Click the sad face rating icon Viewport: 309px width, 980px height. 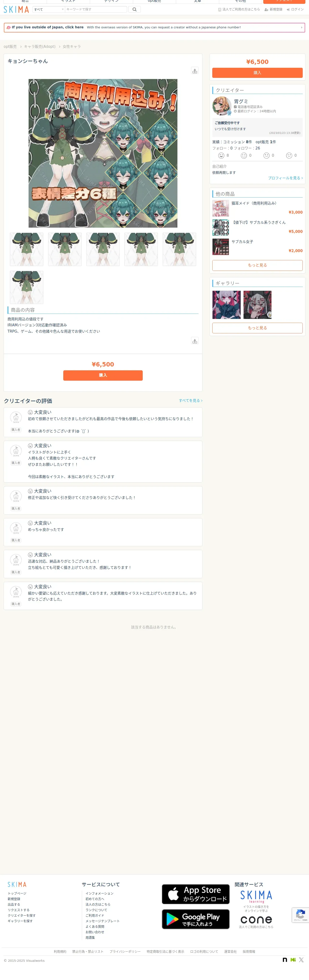[x=289, y=155]
